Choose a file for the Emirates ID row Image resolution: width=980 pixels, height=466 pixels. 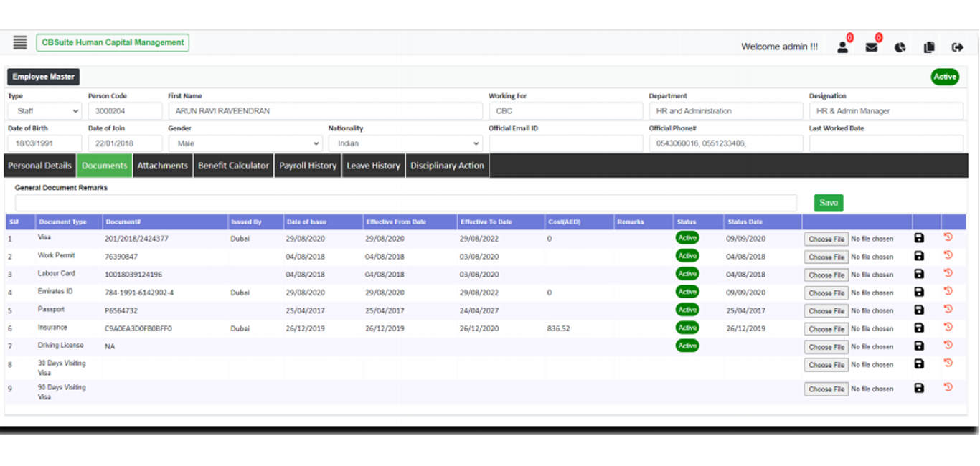(826, 293)
